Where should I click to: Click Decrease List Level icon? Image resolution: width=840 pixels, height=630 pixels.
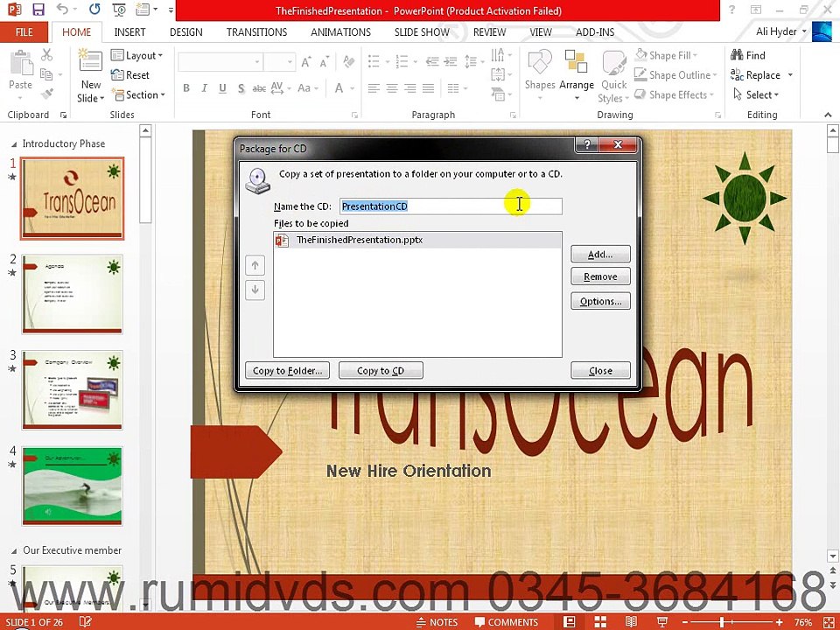pos(432,61)
